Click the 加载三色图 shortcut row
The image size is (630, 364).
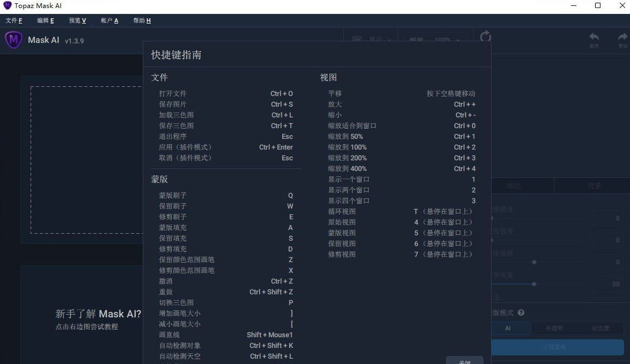[226, 115]
